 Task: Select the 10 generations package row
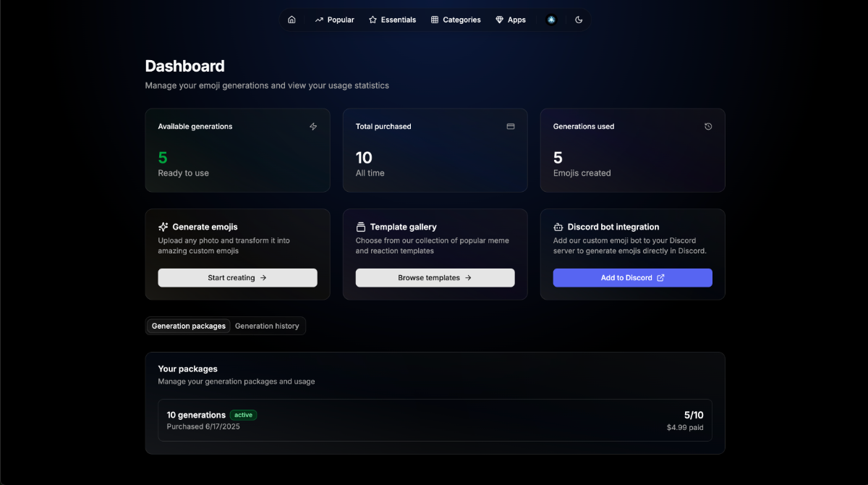(435, 421)
